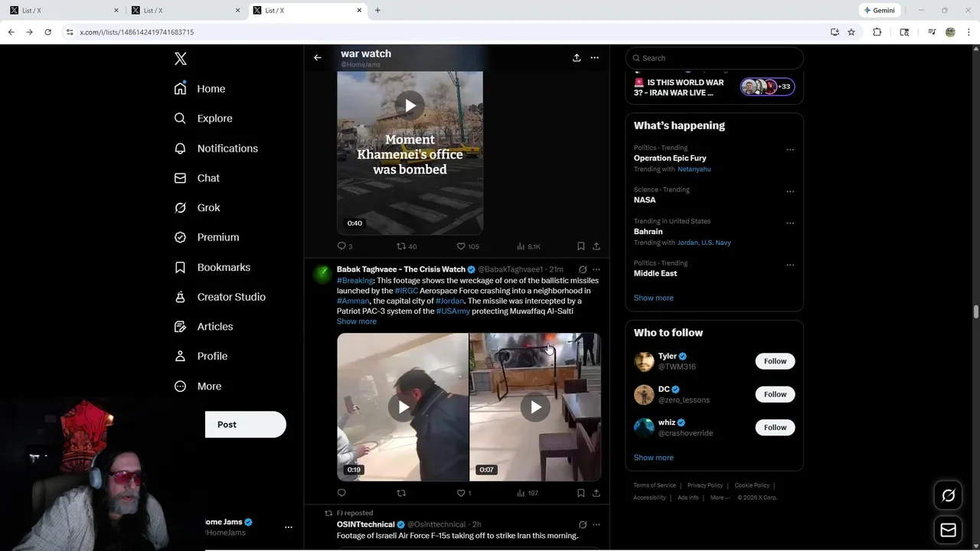Screen dimensions: 980x551
Task: Open Home from the sidebar
Action: coord(200,89)
